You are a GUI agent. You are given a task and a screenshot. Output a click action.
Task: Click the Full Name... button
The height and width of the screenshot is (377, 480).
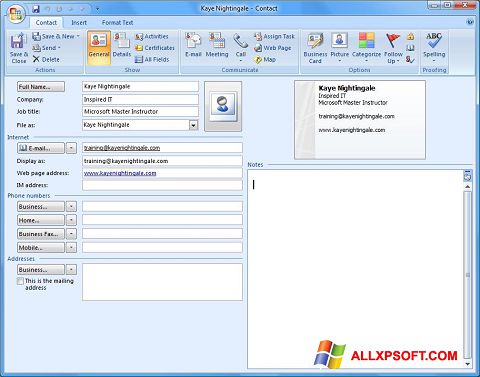[x=41, y=87]
